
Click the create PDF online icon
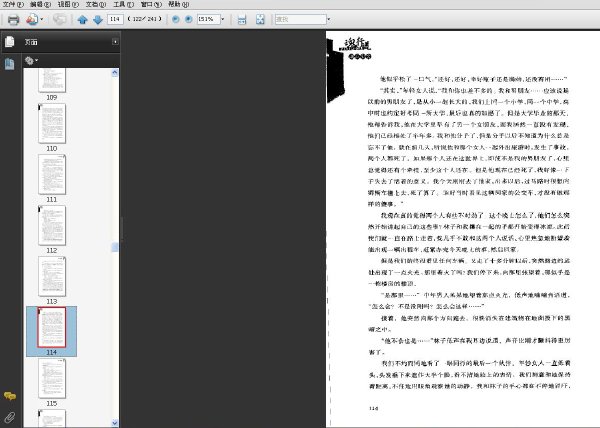(x=32, y=19)
